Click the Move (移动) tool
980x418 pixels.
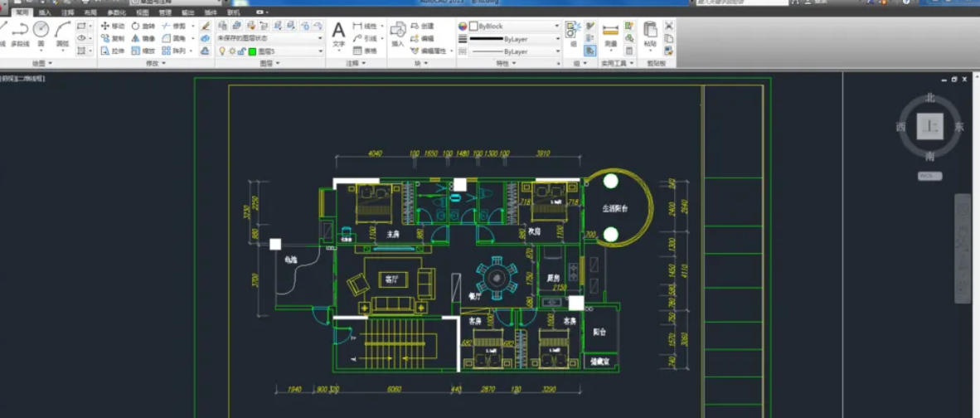point(112,27)
